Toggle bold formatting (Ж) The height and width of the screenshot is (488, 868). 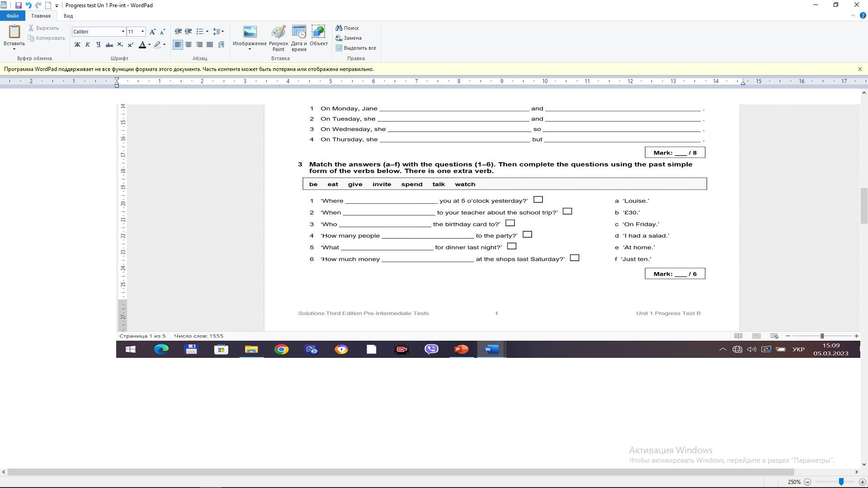pyautogui.click(x=77, y=45)
